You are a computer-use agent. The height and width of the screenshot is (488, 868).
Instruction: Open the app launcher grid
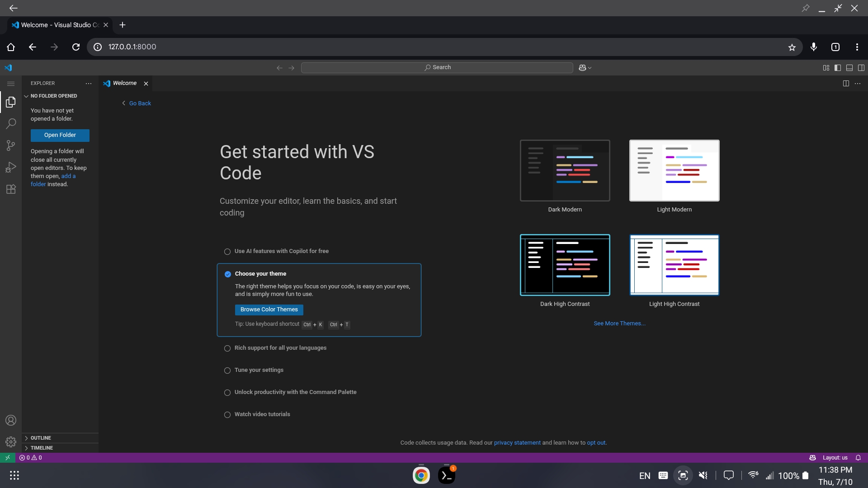tap(14, 475)
